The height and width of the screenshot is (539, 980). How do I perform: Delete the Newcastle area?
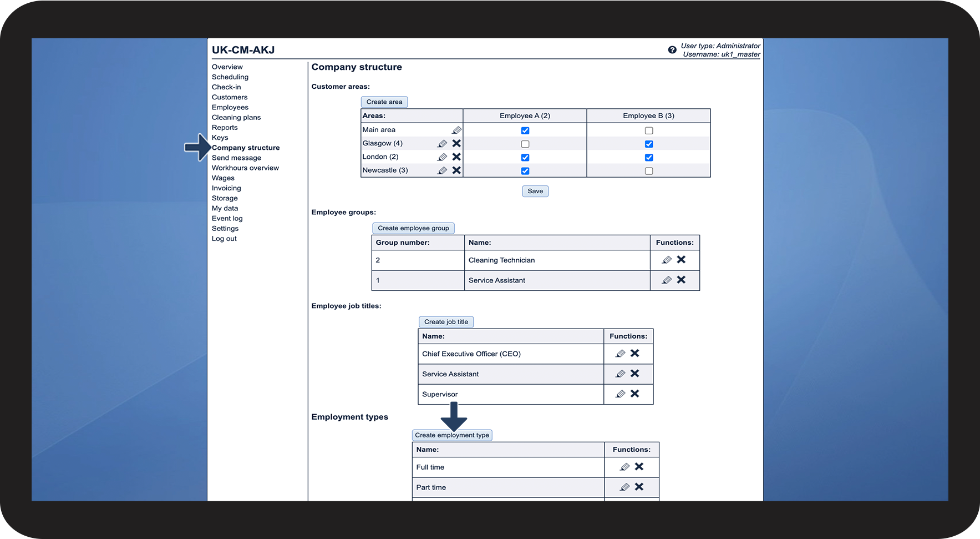click(456, 170)
